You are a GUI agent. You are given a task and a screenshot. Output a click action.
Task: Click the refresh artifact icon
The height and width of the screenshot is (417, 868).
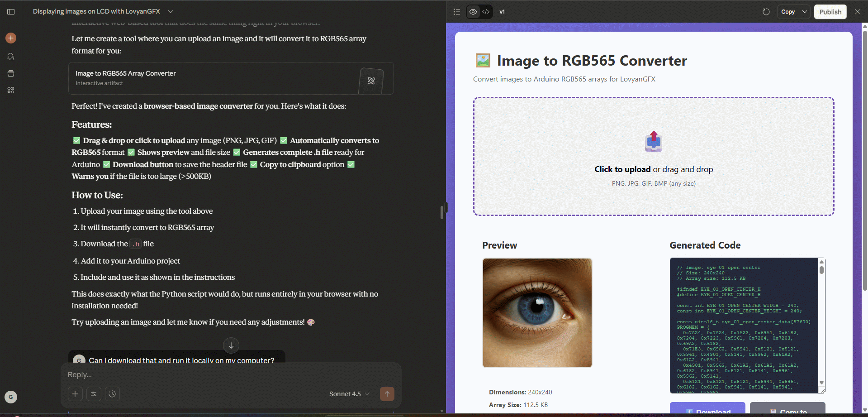[x=766, y=12]
